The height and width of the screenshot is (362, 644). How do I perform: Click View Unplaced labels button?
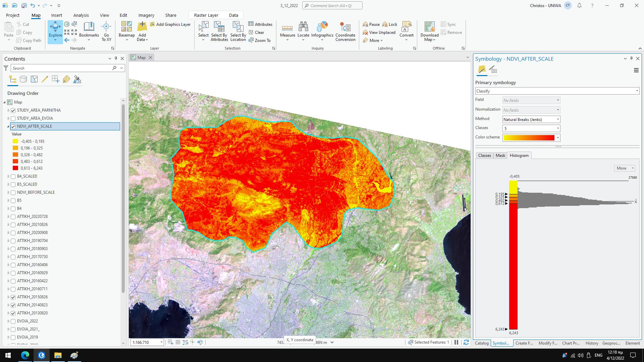tap(379, 32)
